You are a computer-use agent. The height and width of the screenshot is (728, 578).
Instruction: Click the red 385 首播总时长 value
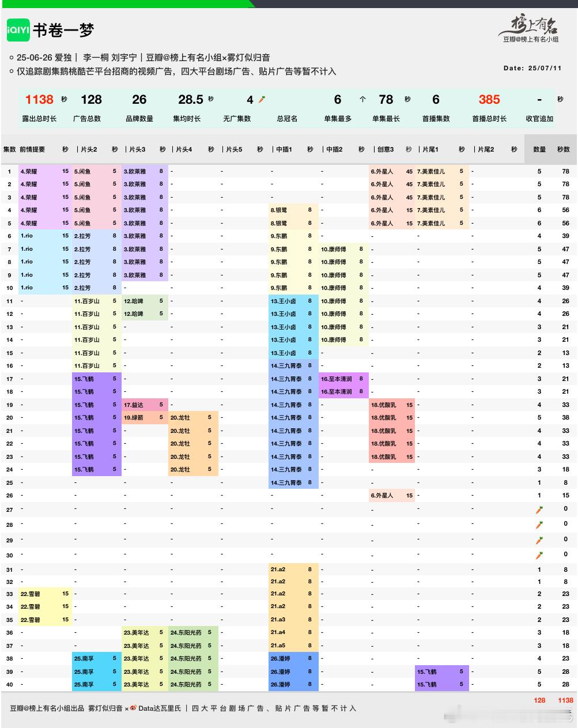(x=489, y=100)
